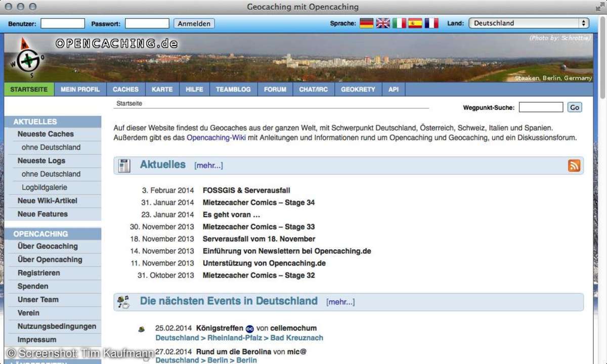This screenshot has width=607, height=364.
Task: Open the Land dropdown showing Deutschland
Action: tap(529, 23)
